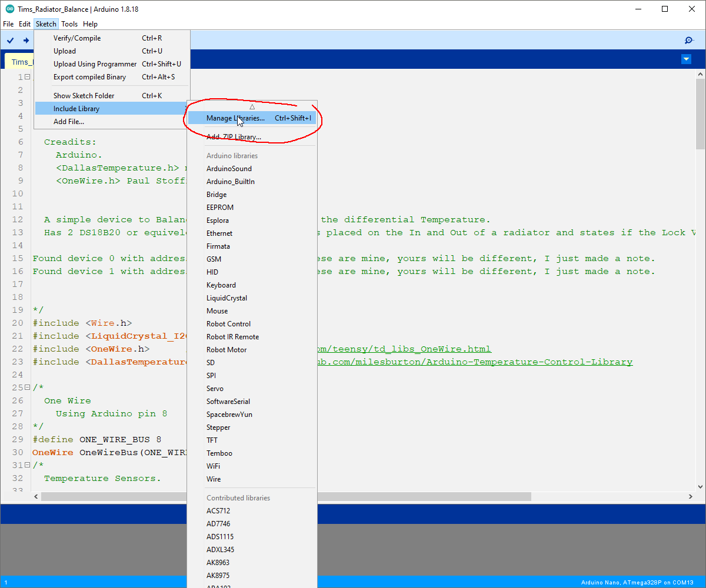Include the AK8975 contributed library
Image resolution: width=706 pixels, height=588 pixels.
pyautogui.click(x=252, y=576)
